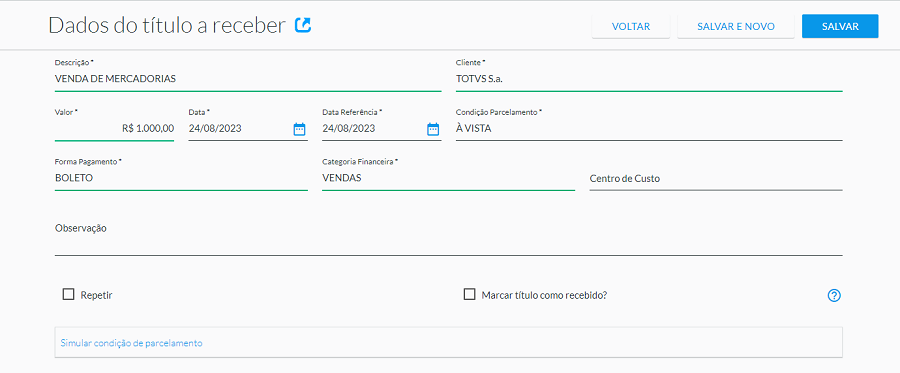Expand Simular condição de parcelamento panel
This screenshot has height=373, width=900.
point(448,343)
